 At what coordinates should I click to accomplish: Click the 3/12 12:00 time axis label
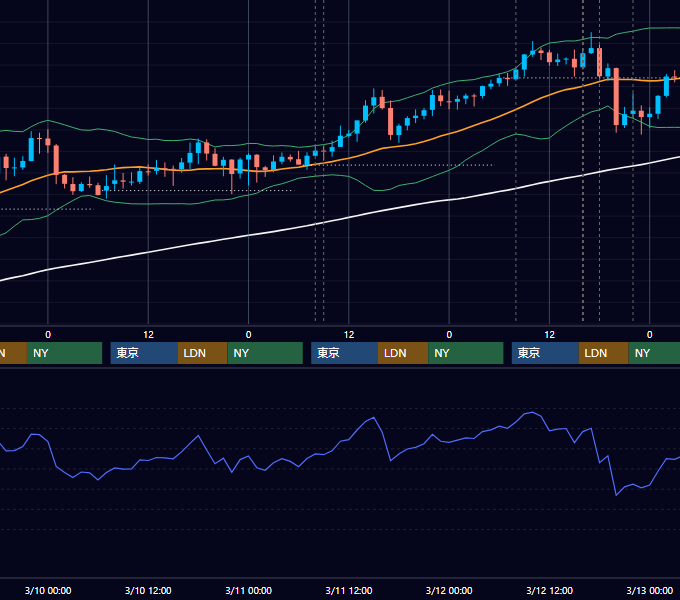(549, 590)
